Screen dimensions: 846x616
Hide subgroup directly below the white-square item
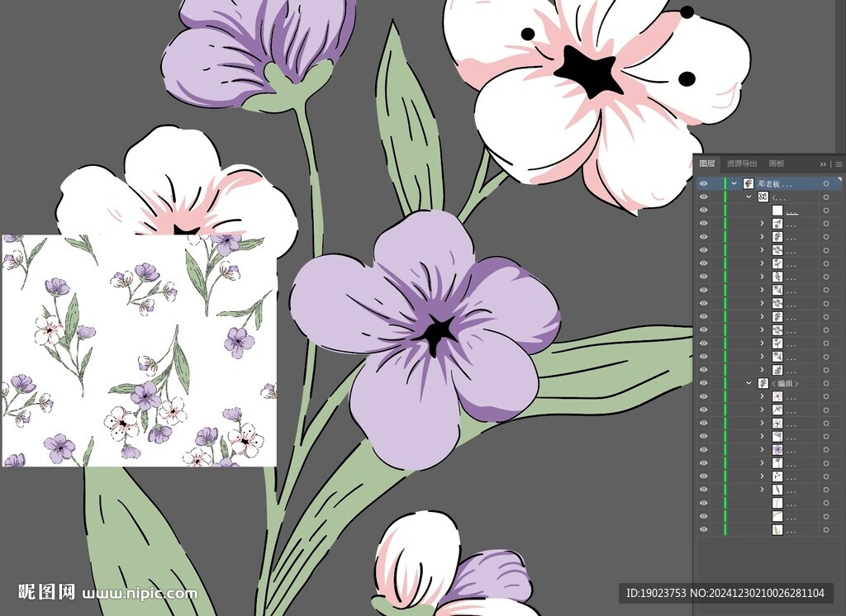click(x=704, y=223)
